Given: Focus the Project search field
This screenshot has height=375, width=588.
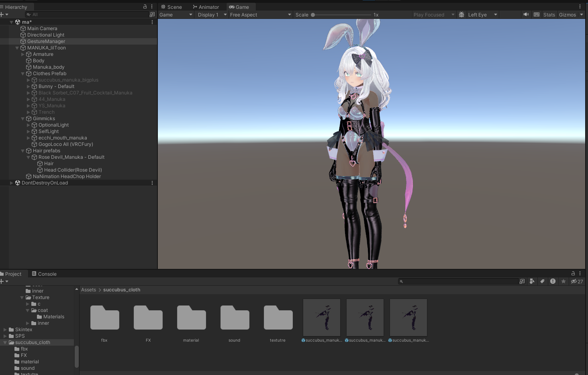Looking at the screenshot, I should pyautogui.click(x=458, y=281).
